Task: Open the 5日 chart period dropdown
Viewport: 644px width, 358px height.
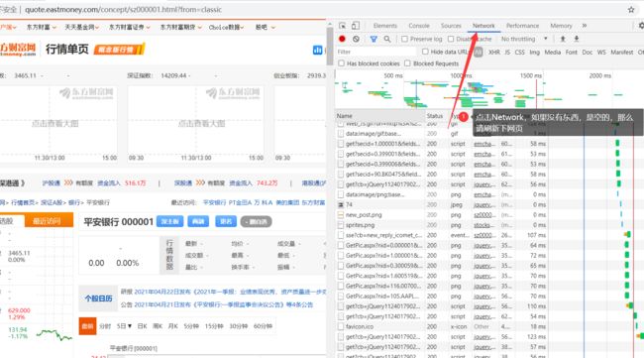Action: pos(124,326)
